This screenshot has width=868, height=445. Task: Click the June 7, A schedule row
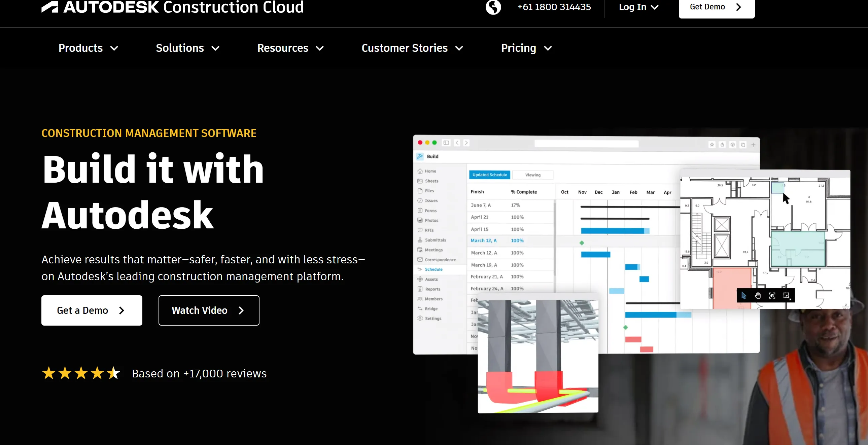click(x=511, y=205)
